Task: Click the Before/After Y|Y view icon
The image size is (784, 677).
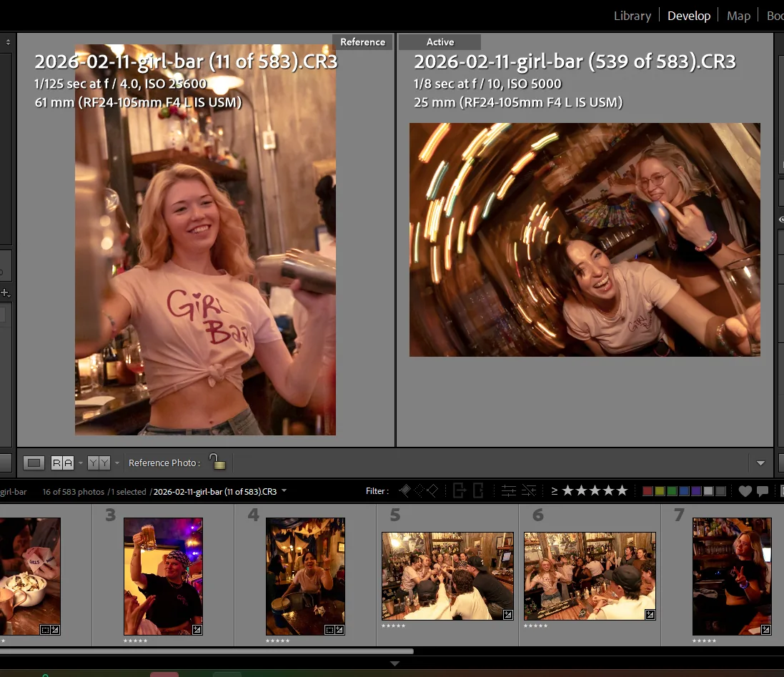Action: 98,463
